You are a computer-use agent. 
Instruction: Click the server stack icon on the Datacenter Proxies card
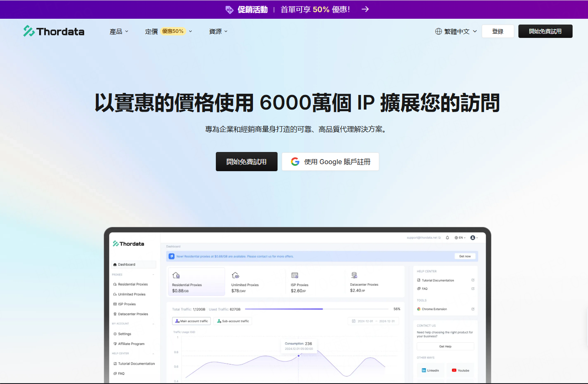pos(354,275)
